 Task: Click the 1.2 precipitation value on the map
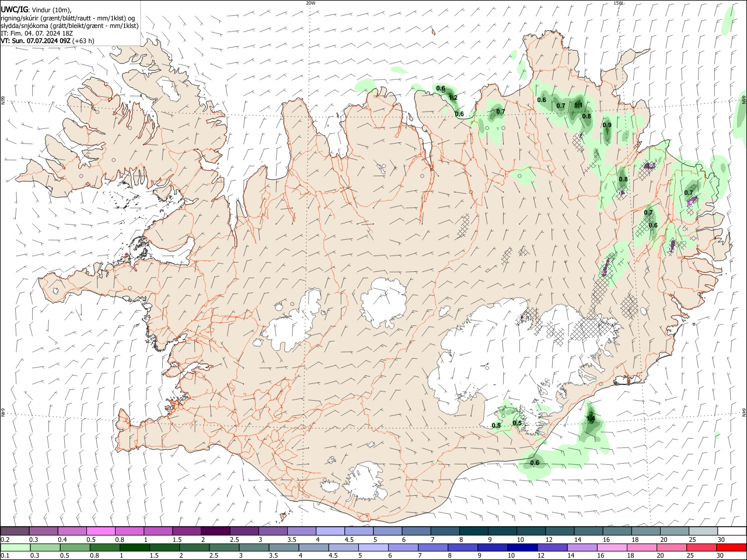(x=453, y=97)
